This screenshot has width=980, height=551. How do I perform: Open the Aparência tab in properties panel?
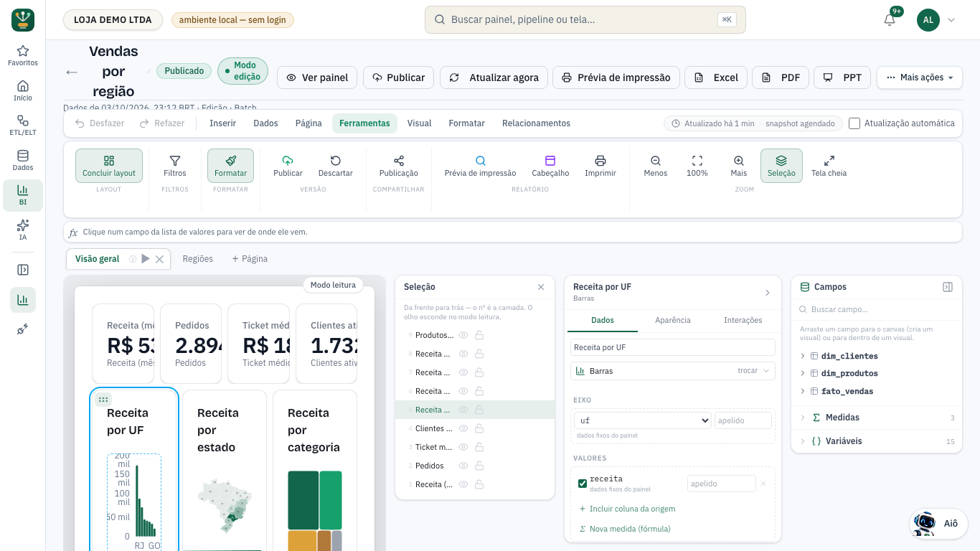pos(673,320)
